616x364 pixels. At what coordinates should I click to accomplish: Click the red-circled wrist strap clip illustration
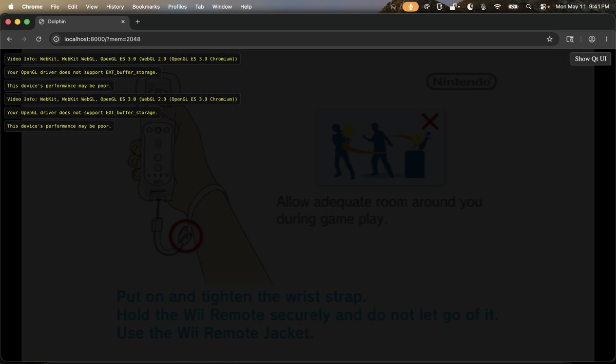tap(185, 236)
